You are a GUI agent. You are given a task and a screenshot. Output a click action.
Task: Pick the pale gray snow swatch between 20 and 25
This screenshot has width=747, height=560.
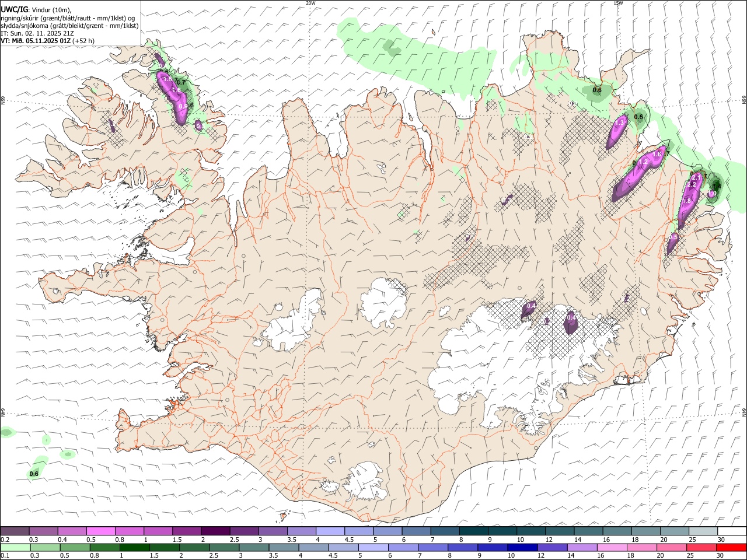[x=703, y=531]
